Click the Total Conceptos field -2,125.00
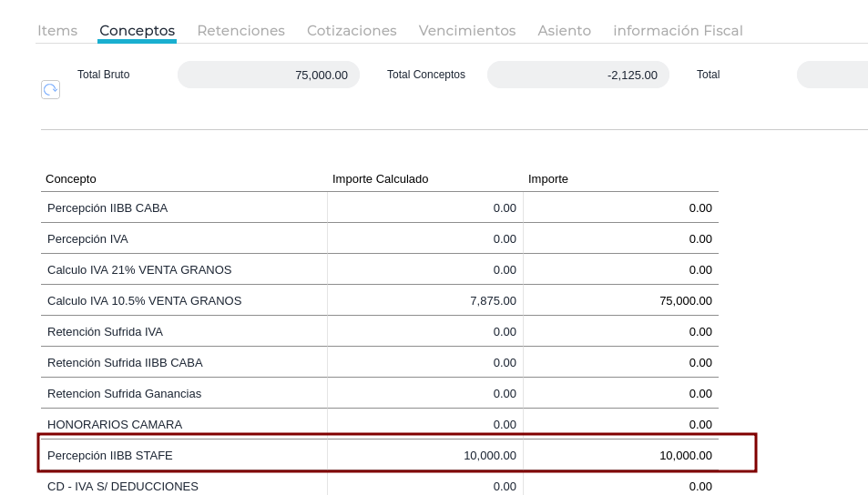 (x=578, y=75)
